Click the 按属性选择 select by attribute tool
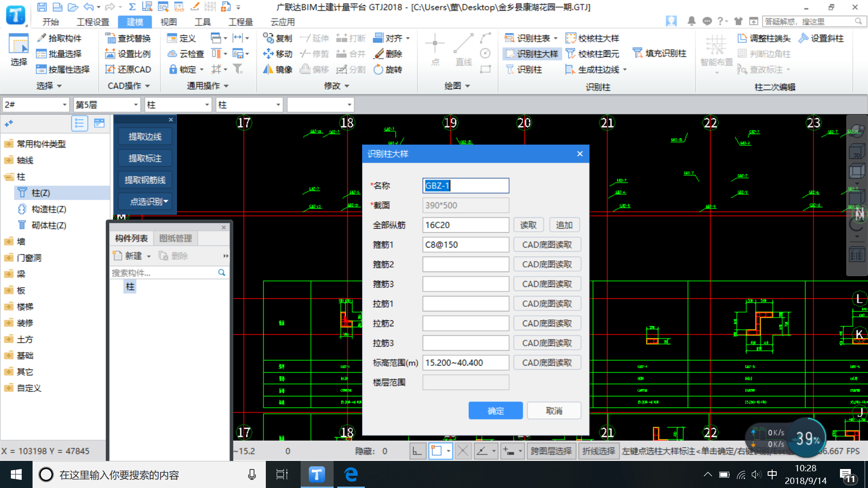Screen dimensions: 868x488 coord(63,69)
